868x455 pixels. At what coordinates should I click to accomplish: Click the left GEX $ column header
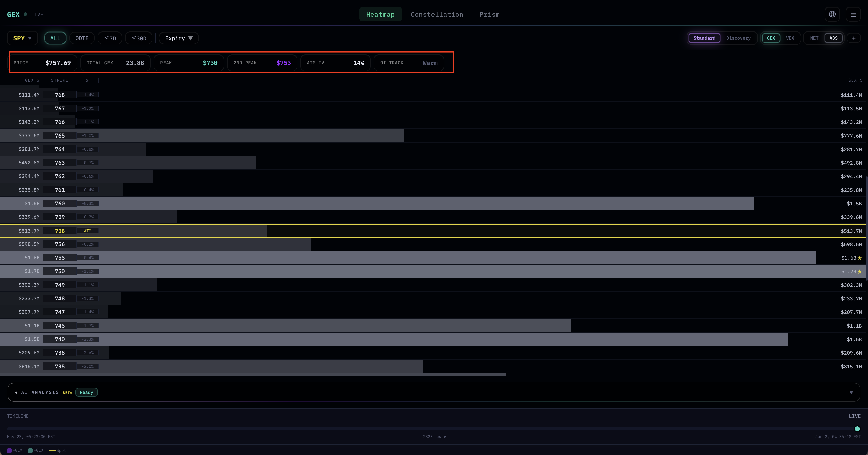coord(32,80)
